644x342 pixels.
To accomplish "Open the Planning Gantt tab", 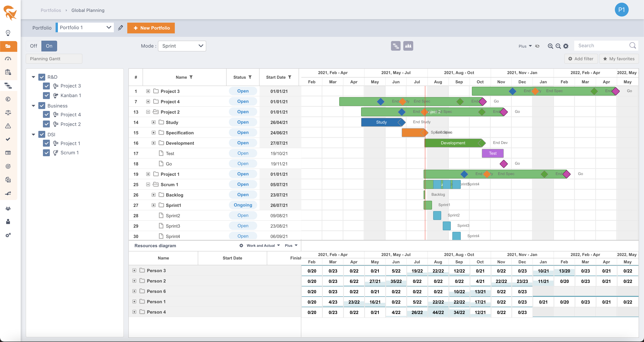I will [x=54, y=59].
